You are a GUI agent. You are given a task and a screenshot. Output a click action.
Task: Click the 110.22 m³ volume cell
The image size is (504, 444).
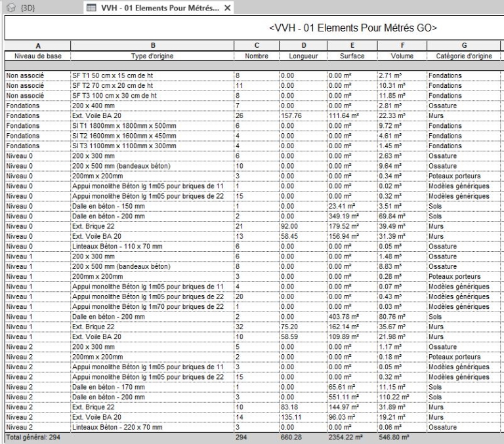[x=402, y=397]
